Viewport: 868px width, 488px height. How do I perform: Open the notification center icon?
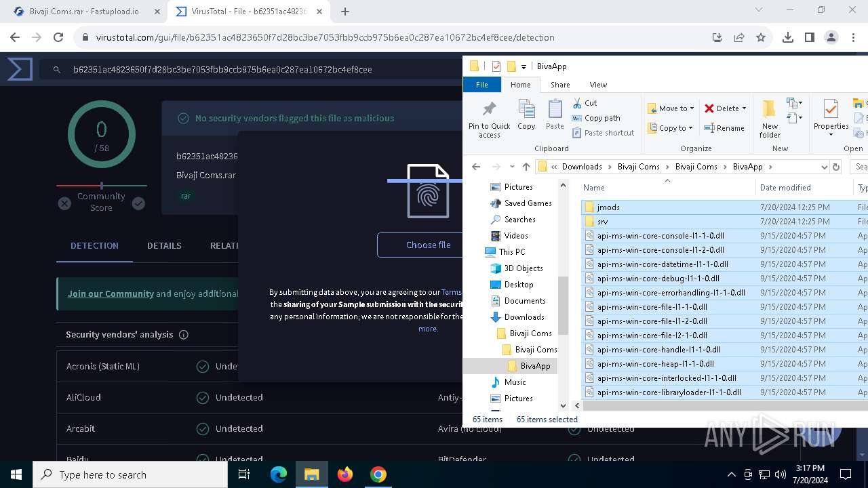[x=846, y=474]
